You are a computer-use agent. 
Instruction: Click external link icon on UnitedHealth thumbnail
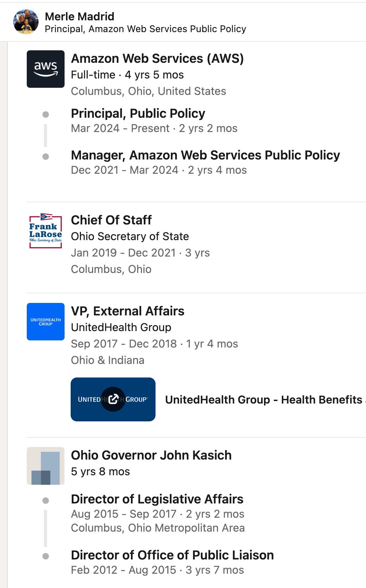(113, 399)
